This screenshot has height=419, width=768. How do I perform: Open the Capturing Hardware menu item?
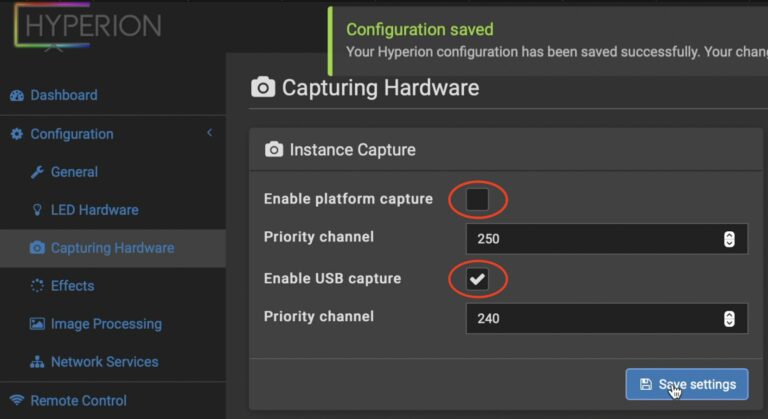[x=112, y=248]
